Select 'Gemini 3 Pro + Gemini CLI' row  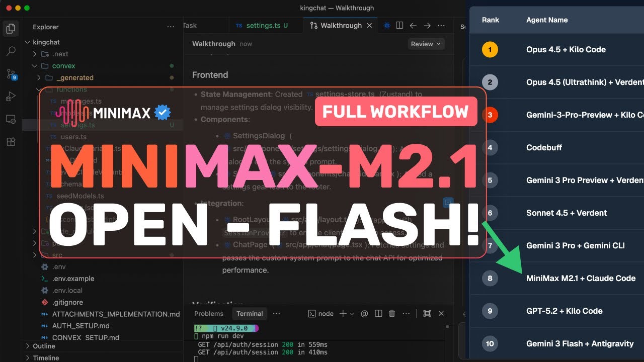pyautogui.click(x=556, y=246)
